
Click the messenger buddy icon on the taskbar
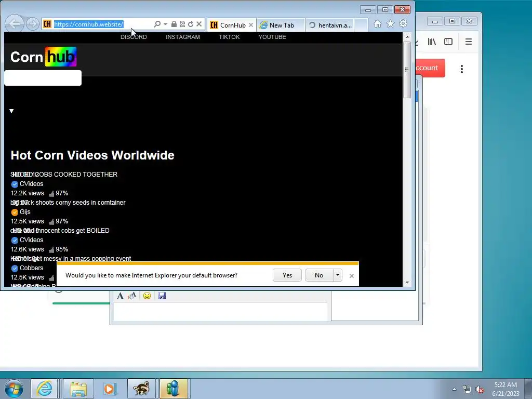tap(174, 389)
